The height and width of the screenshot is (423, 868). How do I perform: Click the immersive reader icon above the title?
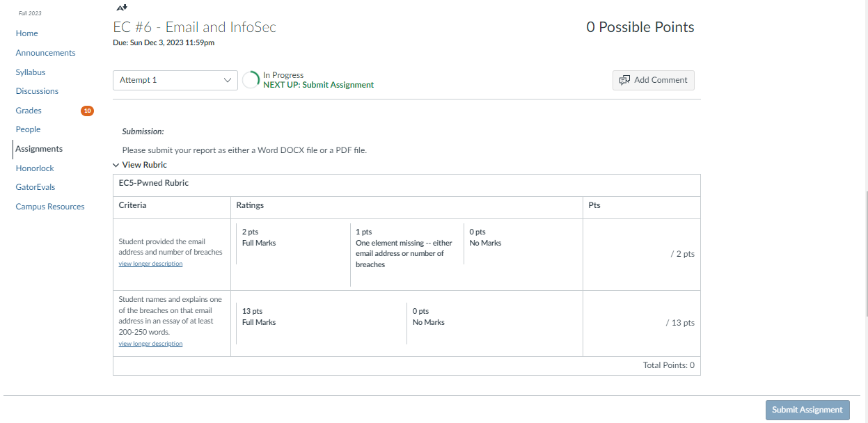[122, 7]
